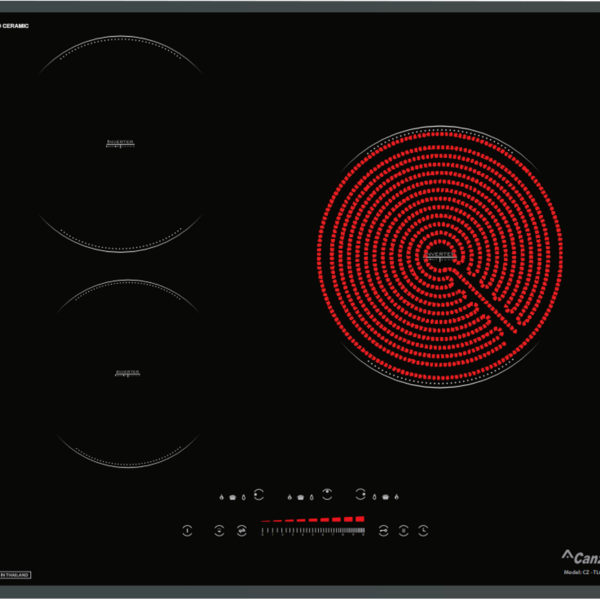The width and height of the screenshot is (600, 600).
Task: Tap the largest red bar on the power level slider
Action: [x=360, y=519]
